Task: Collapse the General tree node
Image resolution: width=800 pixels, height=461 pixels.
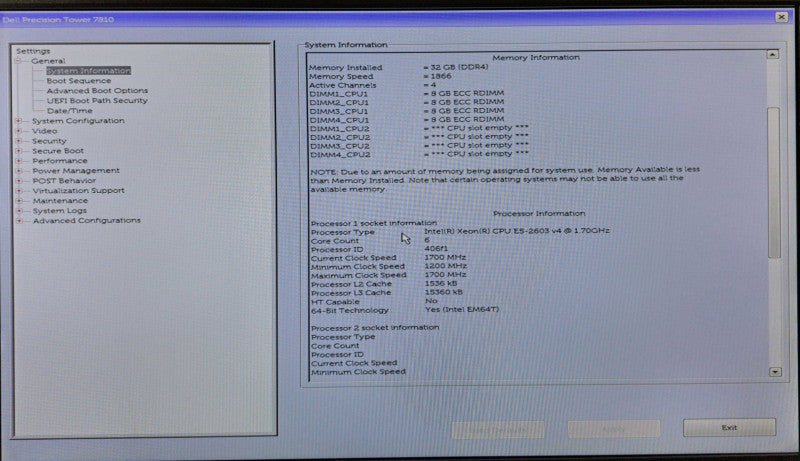Action: (18, 61)
